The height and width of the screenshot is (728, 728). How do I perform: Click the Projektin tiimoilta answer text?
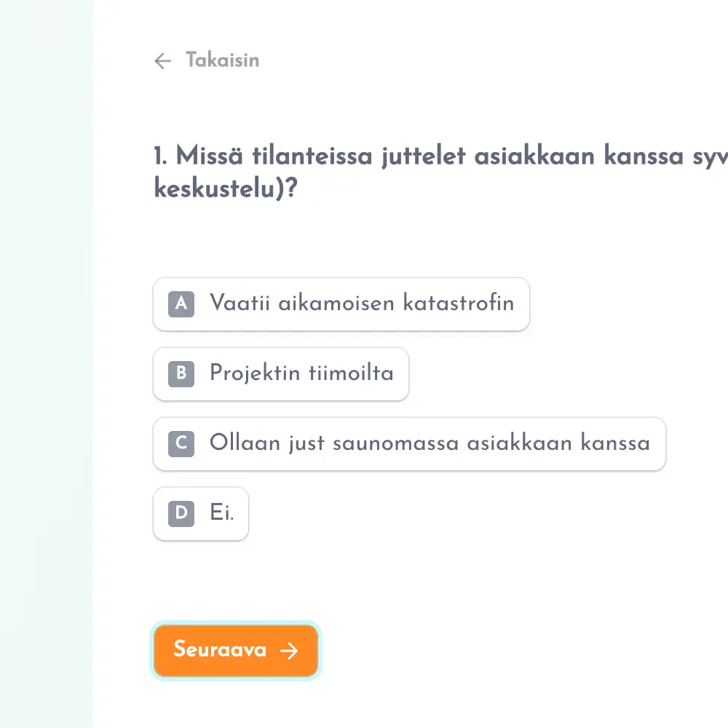(x=302, y=373)
